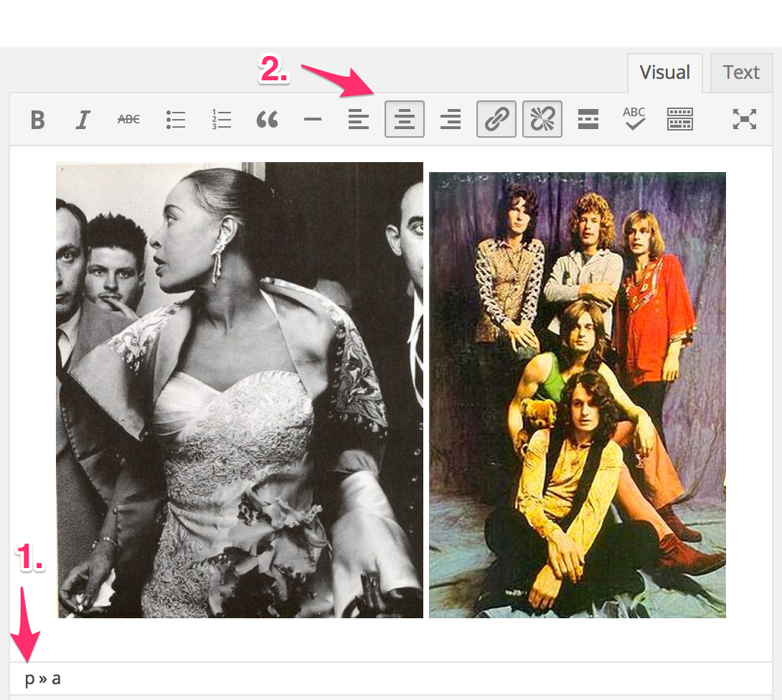Insert a horizontal line

313,120
